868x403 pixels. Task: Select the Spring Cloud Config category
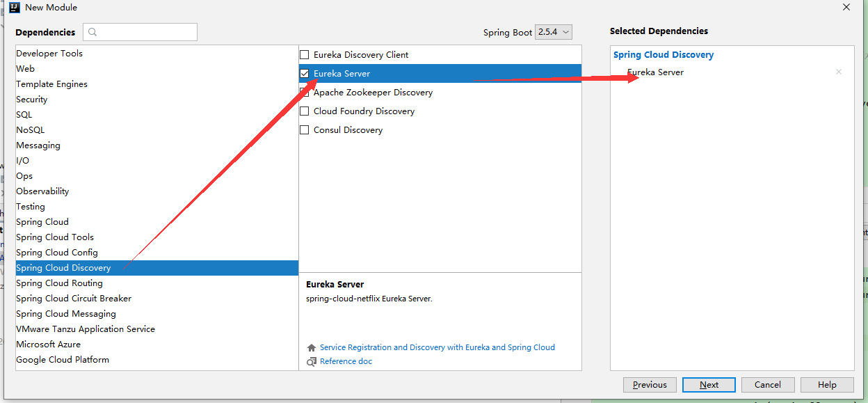point(157,253)
